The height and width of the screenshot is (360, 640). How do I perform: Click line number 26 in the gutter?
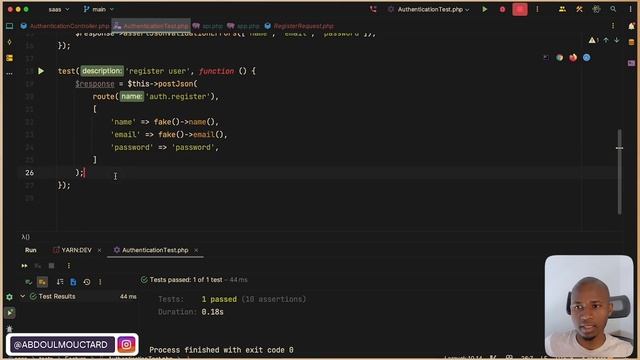29,173
